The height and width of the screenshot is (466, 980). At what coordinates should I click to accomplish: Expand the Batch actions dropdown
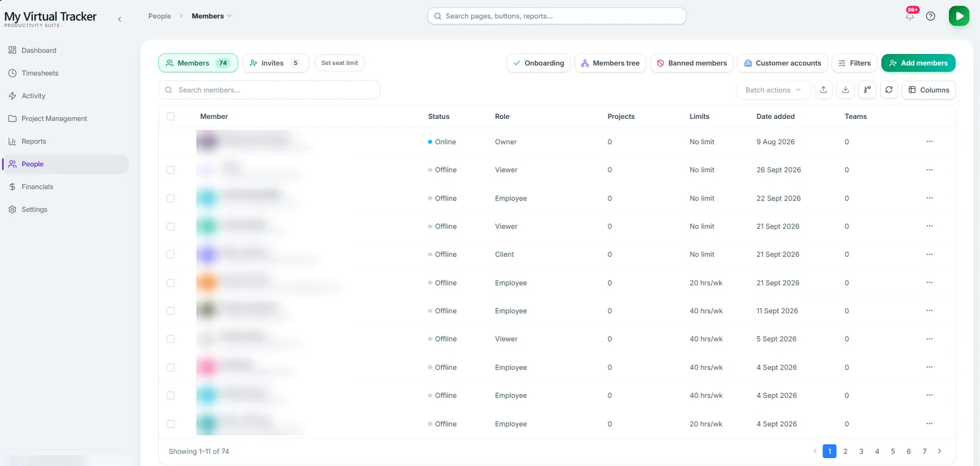[x=774, y=90]
